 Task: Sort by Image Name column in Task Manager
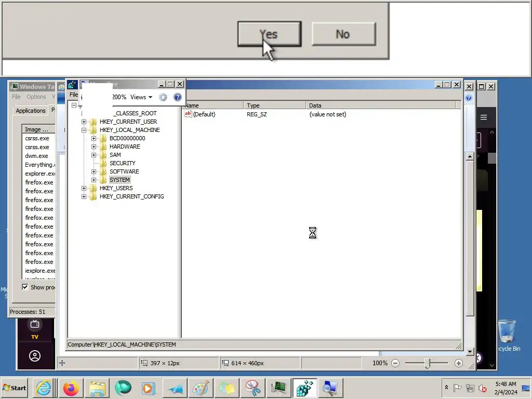pyautogui.click(x=38, y=129)
